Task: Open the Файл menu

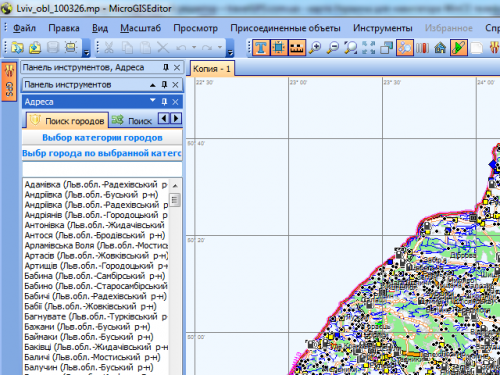Action: (24, 28)
